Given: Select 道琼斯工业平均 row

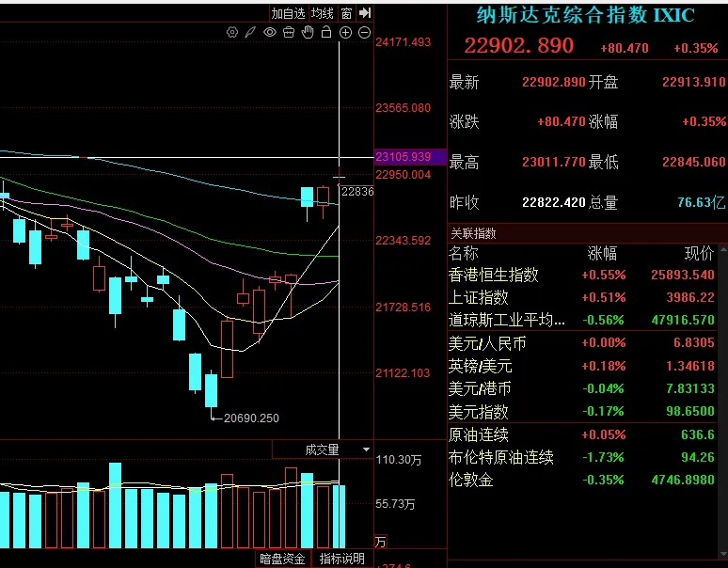Looking at the screenshot, I should [x=582, y=320].
